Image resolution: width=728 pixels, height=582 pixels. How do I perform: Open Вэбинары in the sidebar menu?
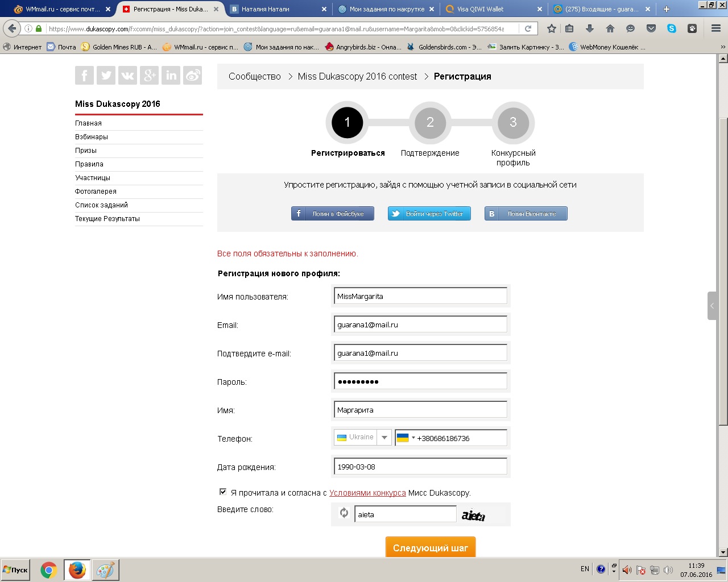click(x=92, y=136)
